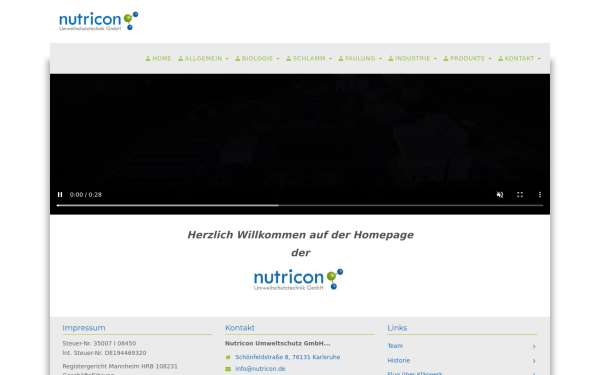Seek on the video progress bar
The height and width of the screenshot is (375, 600).
point(300,205)
